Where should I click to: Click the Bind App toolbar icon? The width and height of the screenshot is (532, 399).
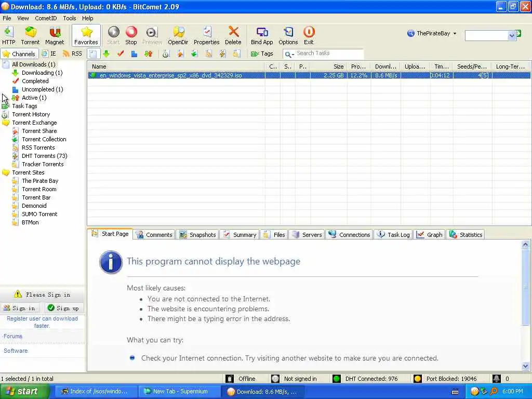coord(262,35)
